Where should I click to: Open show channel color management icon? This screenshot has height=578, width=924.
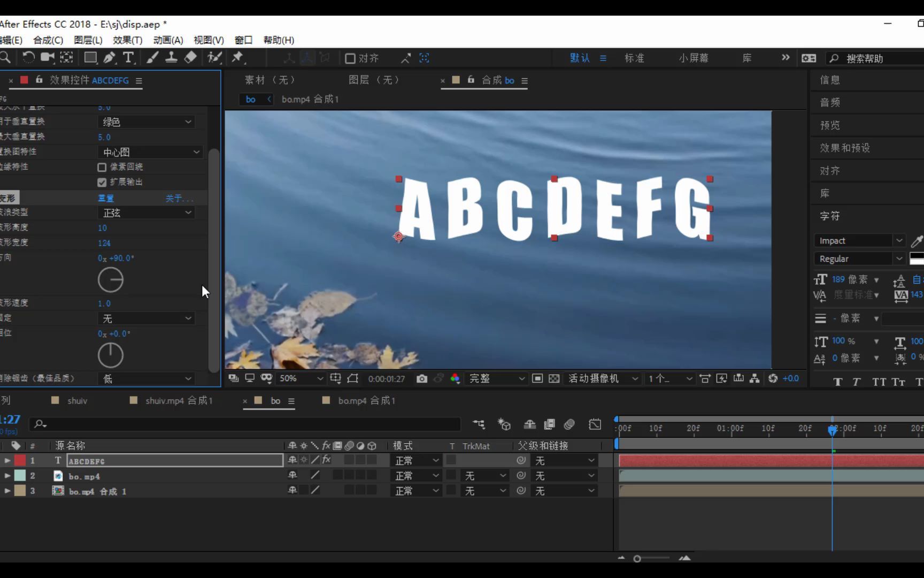455,378
